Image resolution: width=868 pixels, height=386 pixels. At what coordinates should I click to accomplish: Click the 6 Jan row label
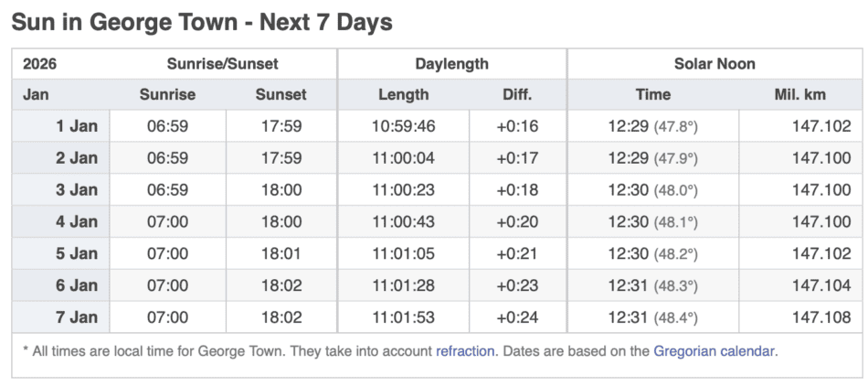point(76,285)
